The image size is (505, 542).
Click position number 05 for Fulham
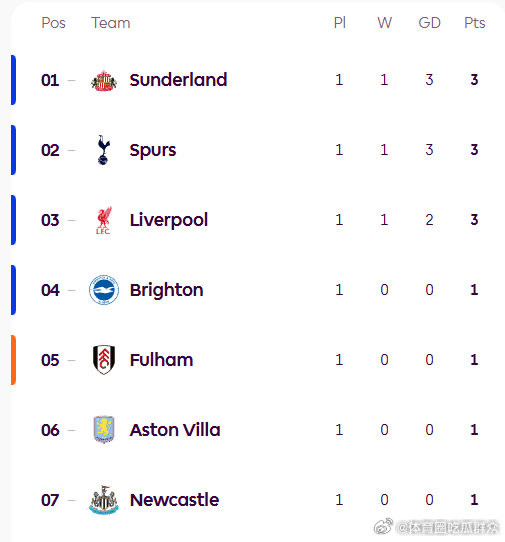click(x=50, y=360)
